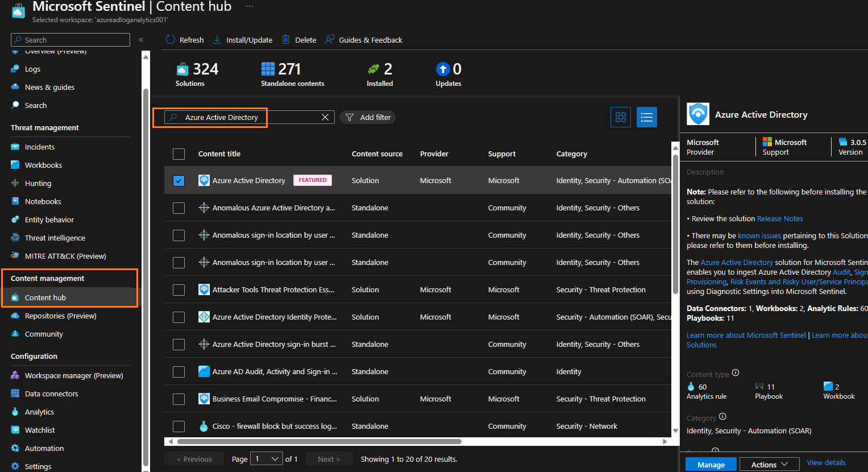Screen dimensions: 868x472
Task: Check the Cisco firewall block row
Action: [x=179, y=427]
